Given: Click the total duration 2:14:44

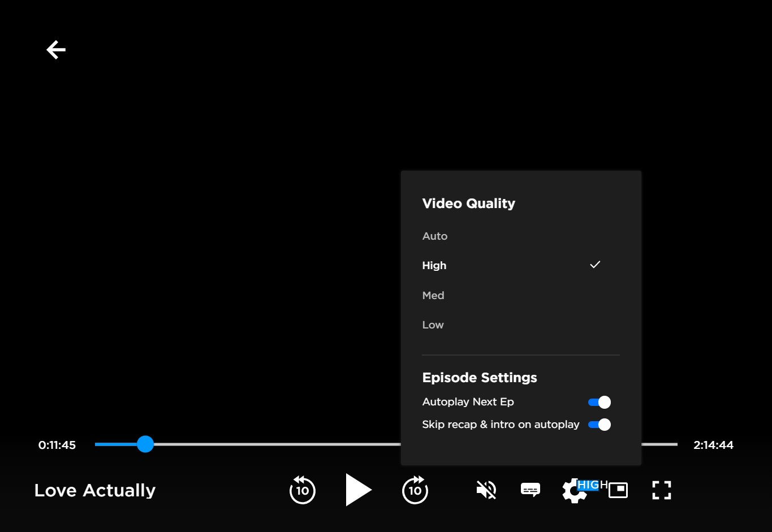Looking at the screenshot, I should (714, 445).
